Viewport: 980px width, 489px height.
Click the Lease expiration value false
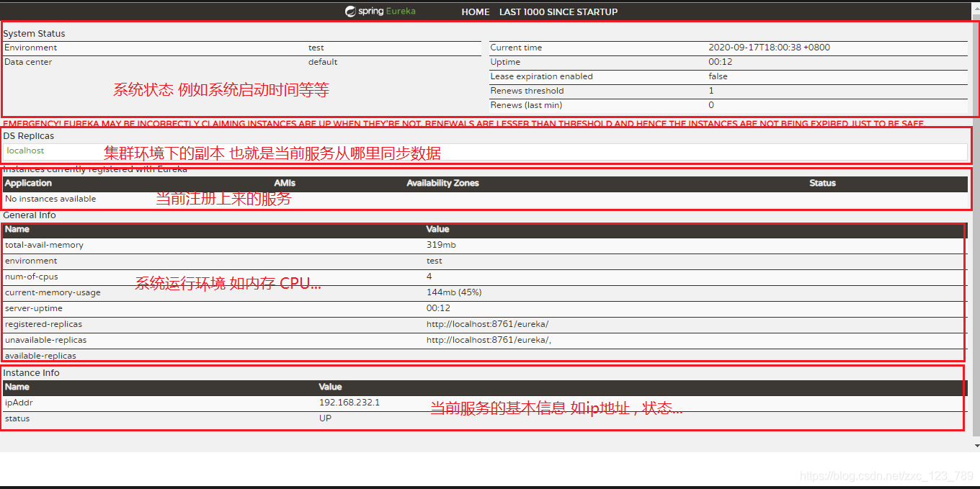coord(718,76)
